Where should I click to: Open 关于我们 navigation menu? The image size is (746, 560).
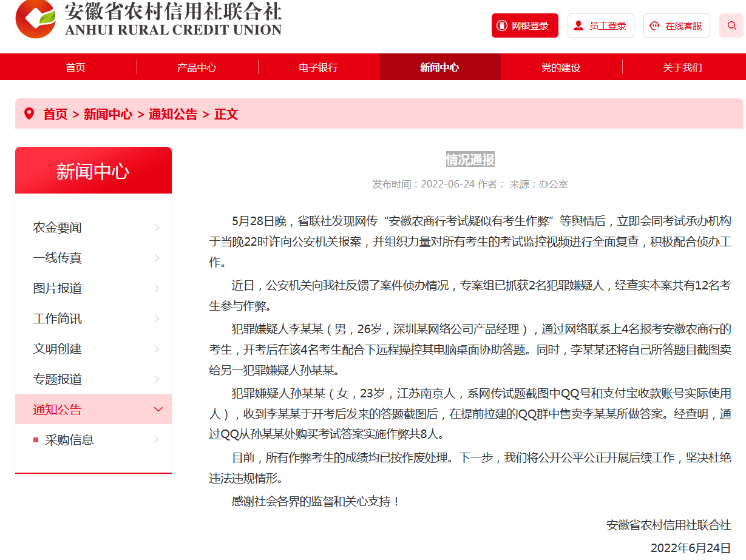[x=682, y=67]
